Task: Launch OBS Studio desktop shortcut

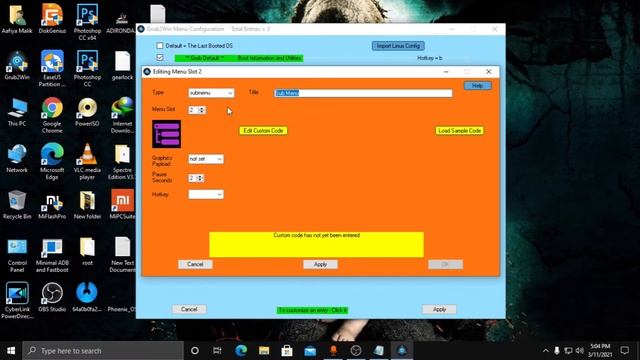Action: (52, 298)
